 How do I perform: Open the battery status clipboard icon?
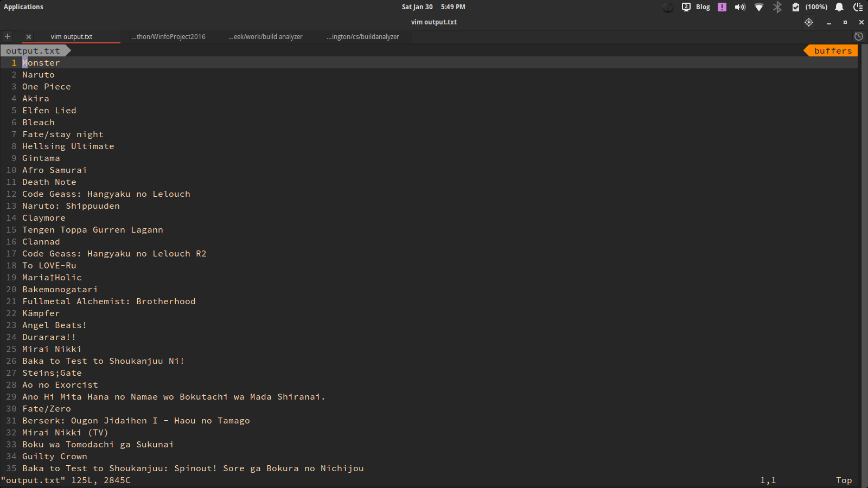[796, 7]
